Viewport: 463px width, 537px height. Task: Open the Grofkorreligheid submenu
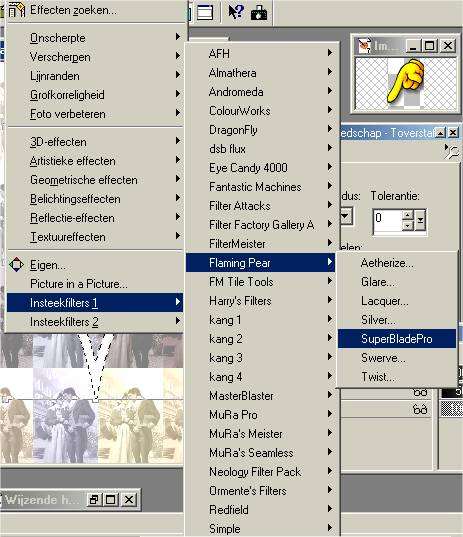(95, 95)
